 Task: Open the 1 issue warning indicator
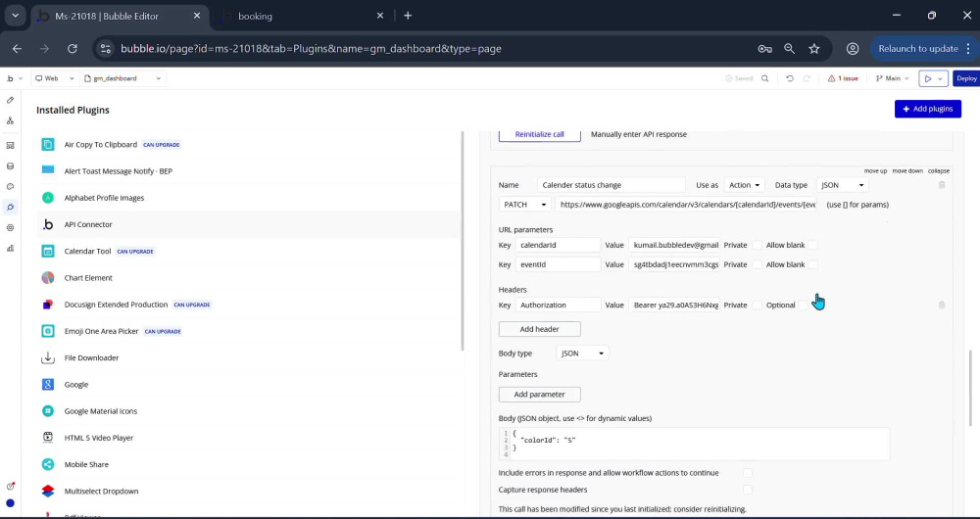[x=843, y=78]
